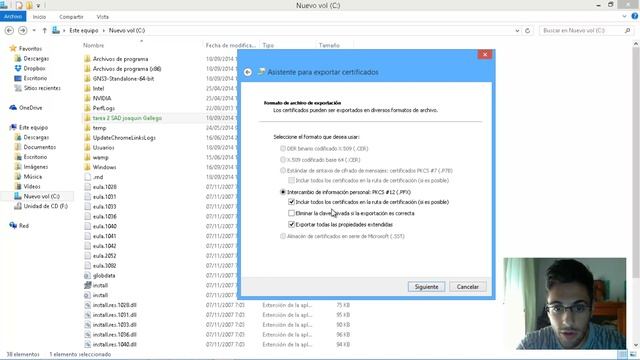
Task: Select Vídeos folder under Este equipo
Action: click(32, 187)
